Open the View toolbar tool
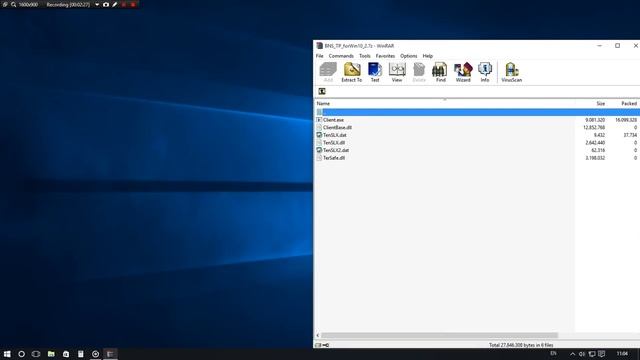The height and width of the screenshot is (360, 640). pyautogui.click(x=397, y=72)
